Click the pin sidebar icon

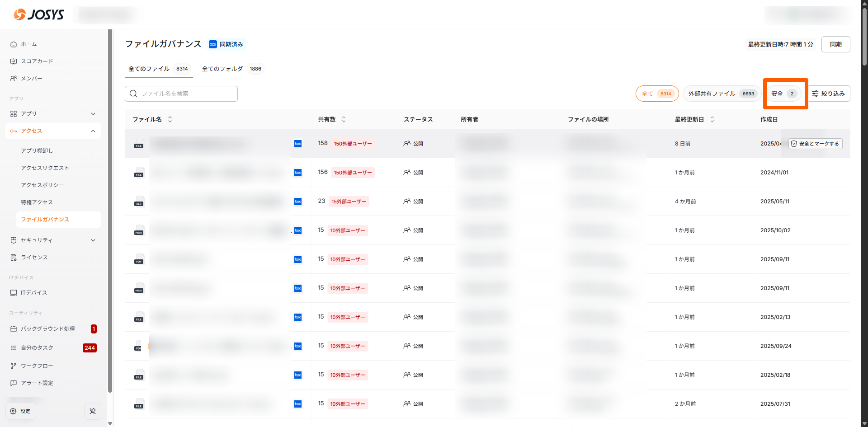(x=93, y=411)
